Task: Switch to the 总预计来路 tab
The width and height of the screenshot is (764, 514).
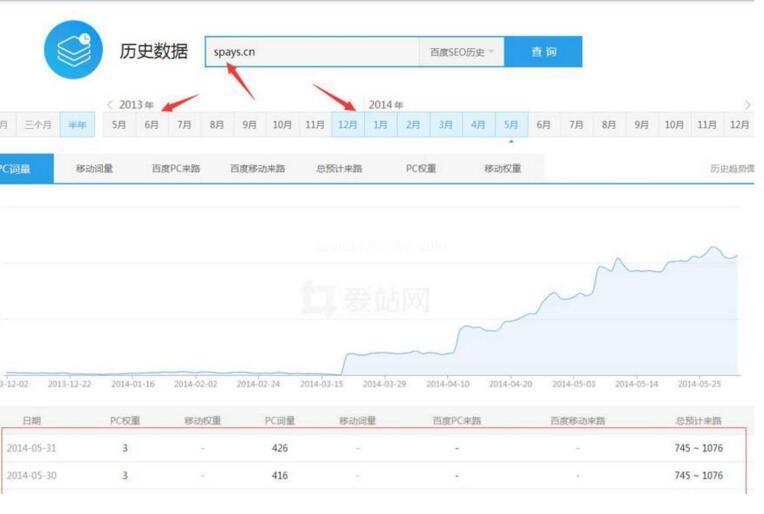Action: (340, 169)
